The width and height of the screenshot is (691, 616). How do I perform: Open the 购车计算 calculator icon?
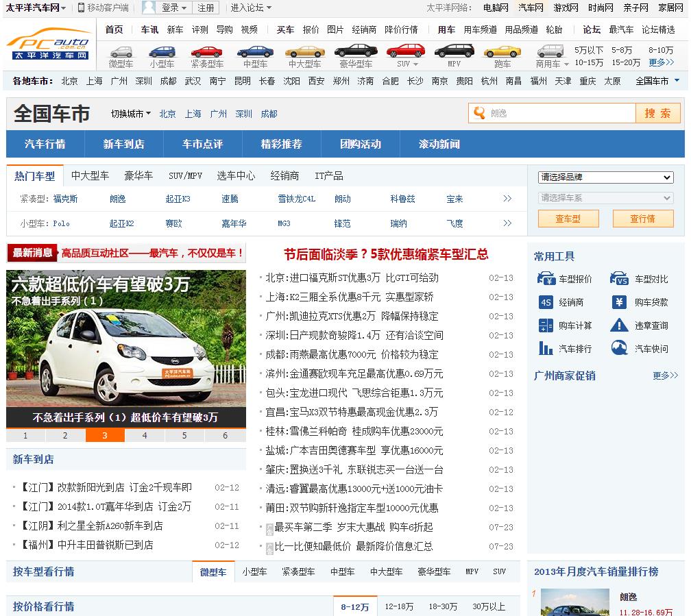[x=546, y=325]
